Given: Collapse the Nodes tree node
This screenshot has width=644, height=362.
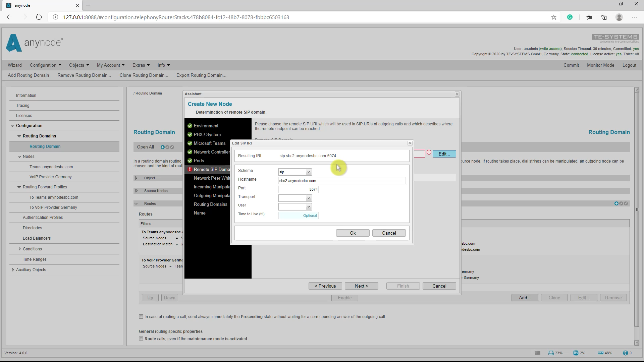Looking at the screenshot, I should click(x=19, y=157).
